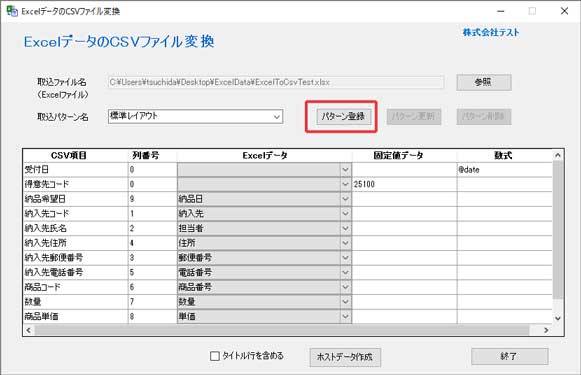
Task: Click the 終了 button
Action: 509,356
